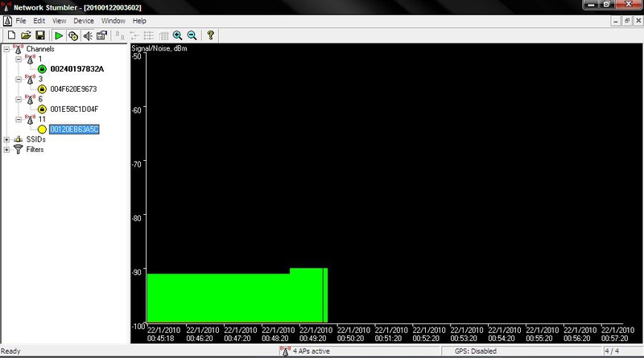644x358 pixels.
Task: Expand the Filters tree node
Action: tap(6, 150)
